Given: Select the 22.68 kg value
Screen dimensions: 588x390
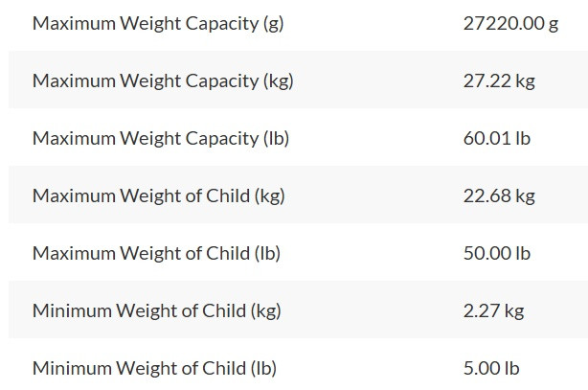Looking at the screenshot, I should (x=499, y=195).
